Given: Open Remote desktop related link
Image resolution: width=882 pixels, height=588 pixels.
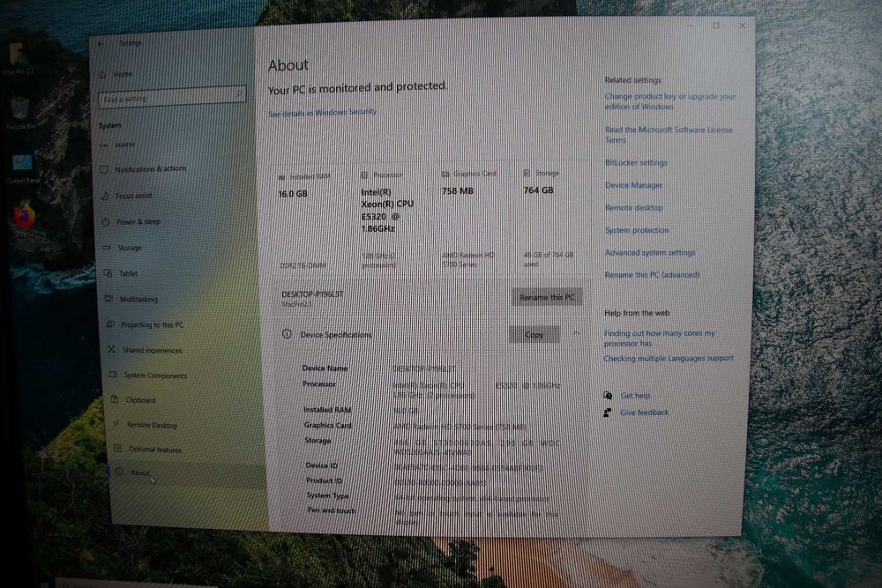Looking at the screenshot, I should tap(634, 207).
